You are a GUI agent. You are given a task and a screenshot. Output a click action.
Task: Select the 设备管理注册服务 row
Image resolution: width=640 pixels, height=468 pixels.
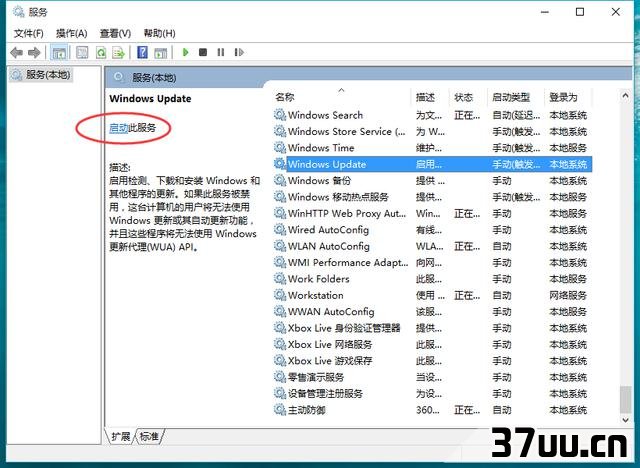(433, 393)
